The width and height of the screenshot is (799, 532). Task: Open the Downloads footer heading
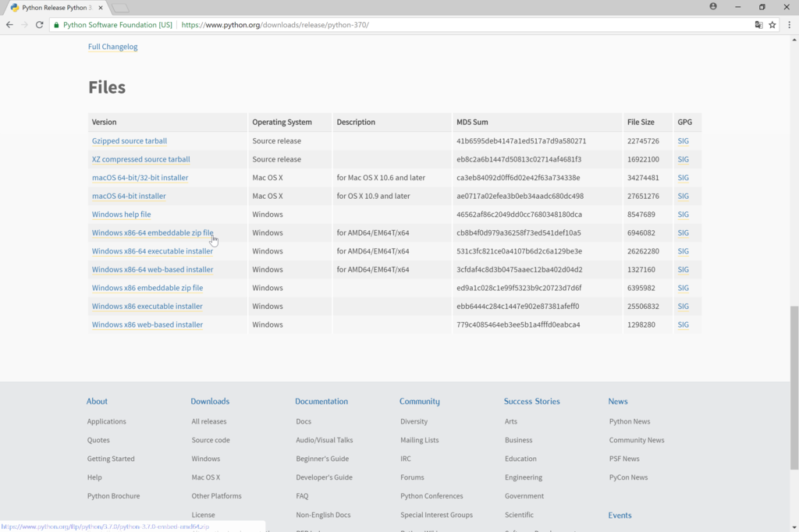pyautogui.click(x=210, y=401)
